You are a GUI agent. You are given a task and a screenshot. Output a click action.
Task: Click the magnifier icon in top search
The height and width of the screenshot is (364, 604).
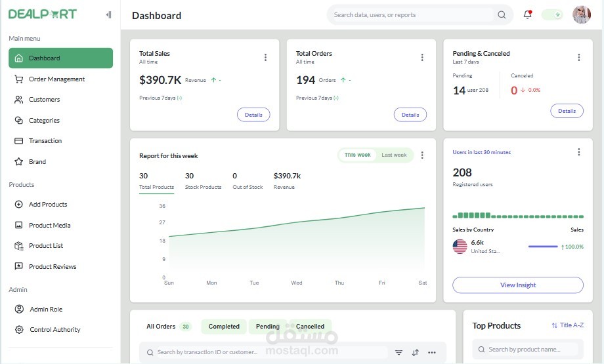click(x=502, y=14)
